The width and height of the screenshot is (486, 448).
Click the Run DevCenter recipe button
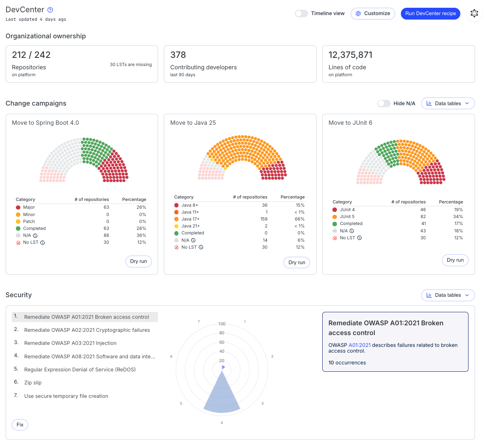(430, 13)
